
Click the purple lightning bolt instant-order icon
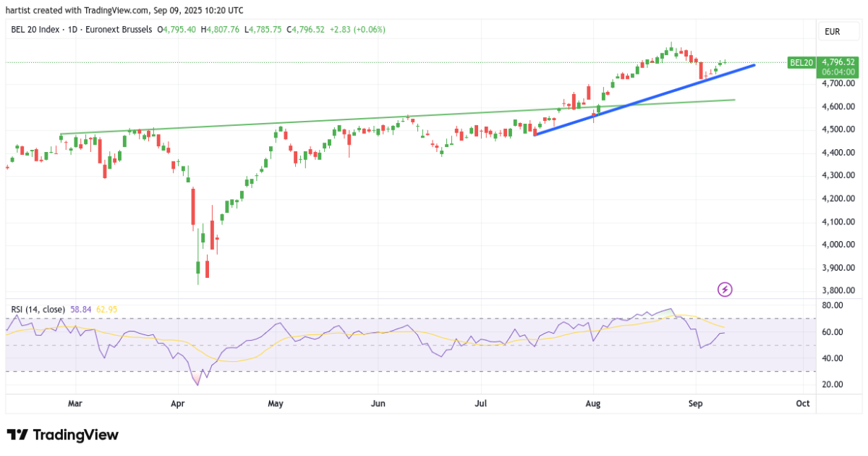tap(723, 290)
